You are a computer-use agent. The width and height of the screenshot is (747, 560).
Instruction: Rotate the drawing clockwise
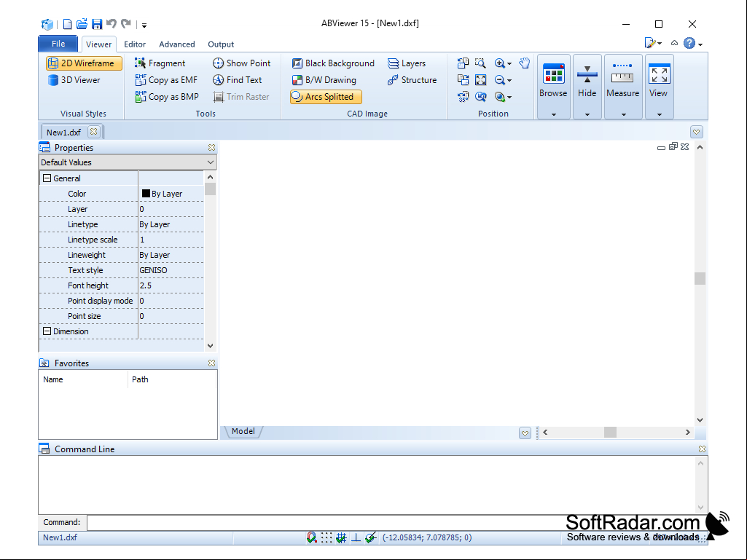tap(463, 79)
